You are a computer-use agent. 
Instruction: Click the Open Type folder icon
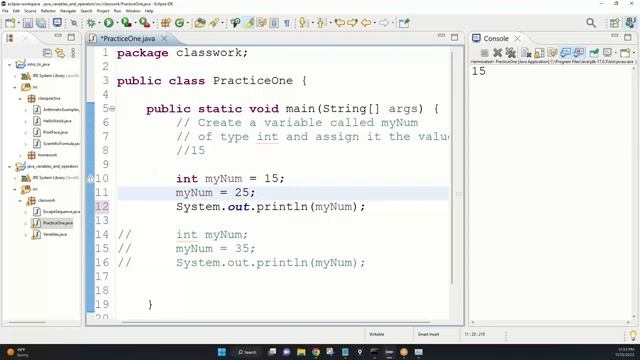point(200,23)
